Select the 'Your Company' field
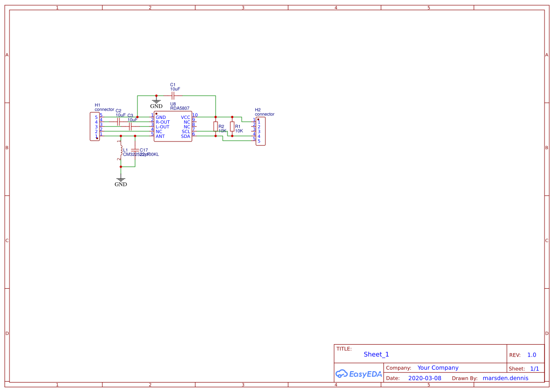This screenshot has width=554, height=392. click(x=438, y=368)
